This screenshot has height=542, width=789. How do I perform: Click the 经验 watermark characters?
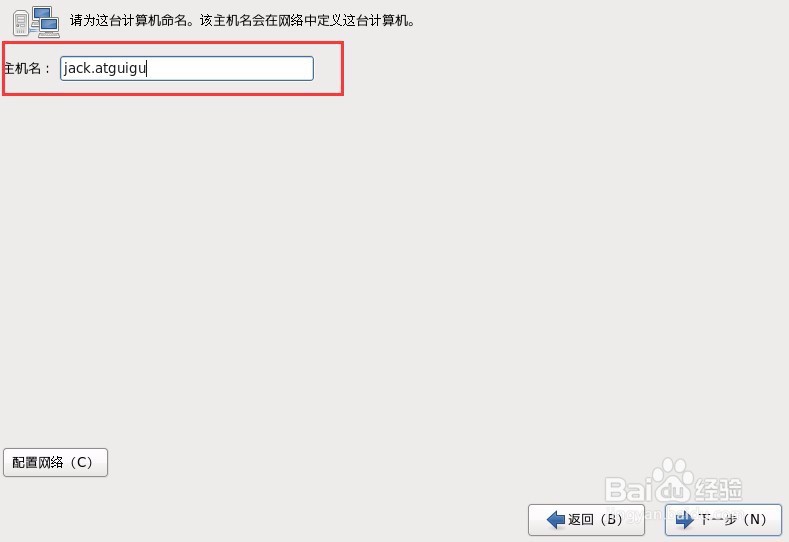tap(718, 488)
